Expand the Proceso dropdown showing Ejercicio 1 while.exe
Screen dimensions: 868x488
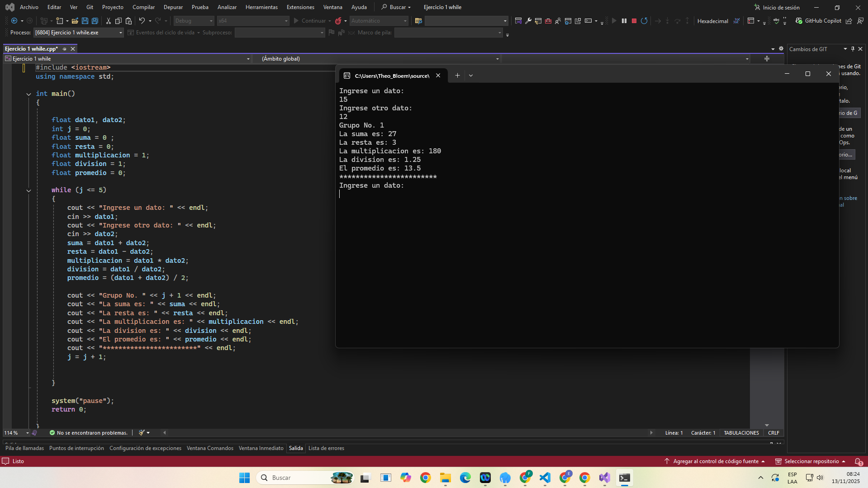[120, 33]
